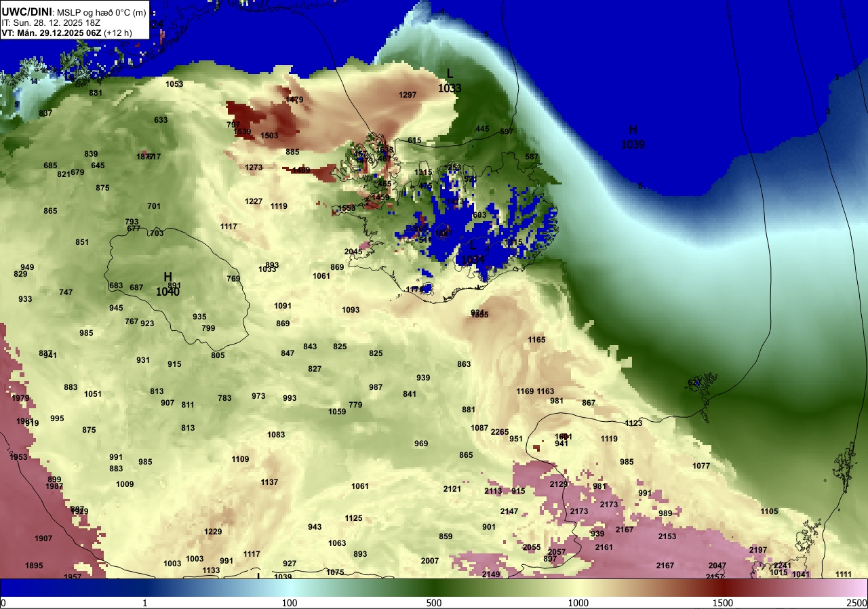Click the 0 label on the color scale
This screenshot has height=609, width=868.
3,603
